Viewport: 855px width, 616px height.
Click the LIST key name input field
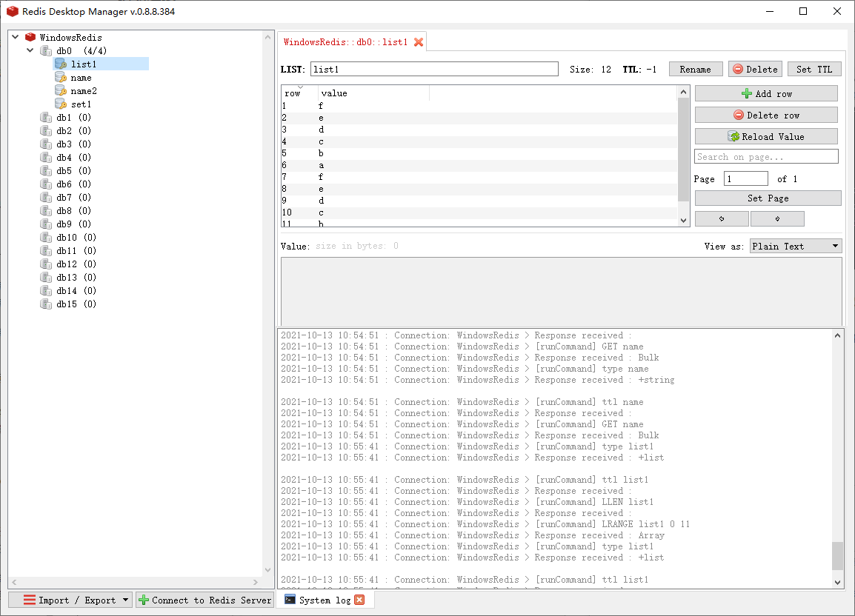tap(434, 70)
